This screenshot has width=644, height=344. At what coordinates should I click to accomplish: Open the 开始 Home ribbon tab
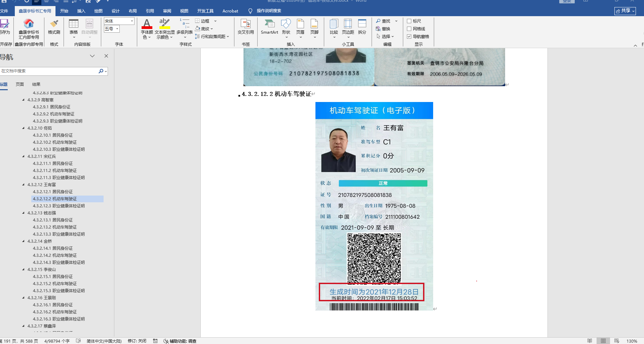[64, 11]
